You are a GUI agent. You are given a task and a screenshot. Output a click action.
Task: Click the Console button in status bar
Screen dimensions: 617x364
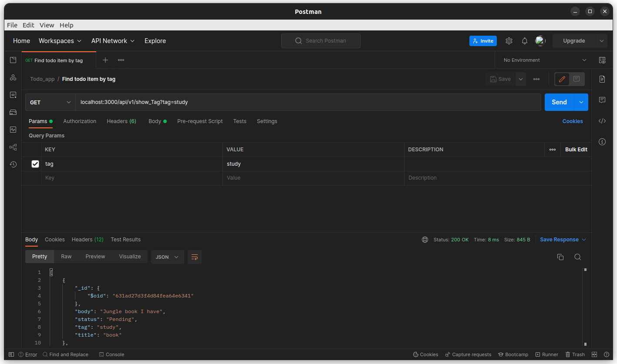pos(111,354)
